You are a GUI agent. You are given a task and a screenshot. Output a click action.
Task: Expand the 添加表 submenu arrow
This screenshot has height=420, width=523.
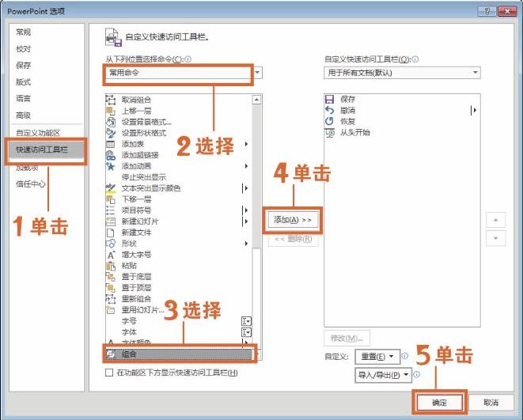(246, 144)
